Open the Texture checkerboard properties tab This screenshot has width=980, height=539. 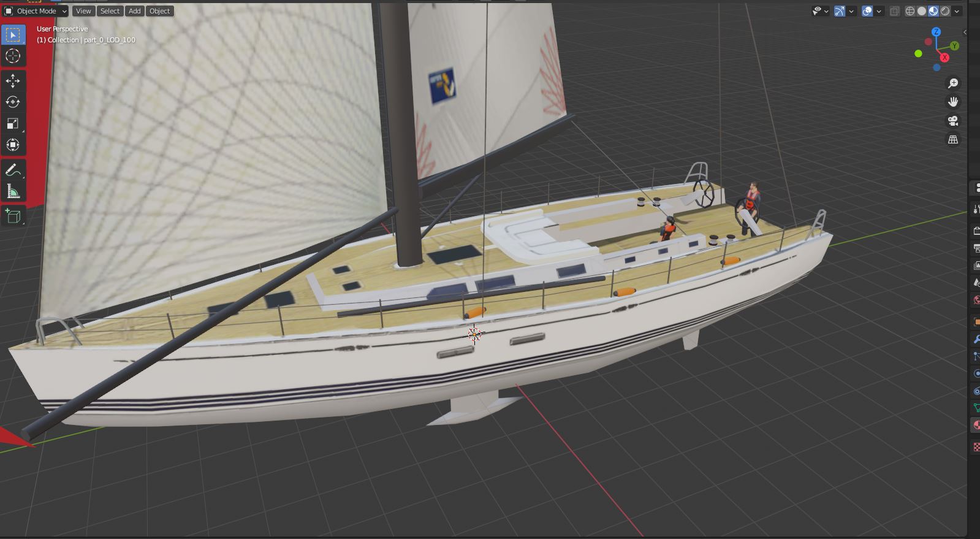pos(976,447)
